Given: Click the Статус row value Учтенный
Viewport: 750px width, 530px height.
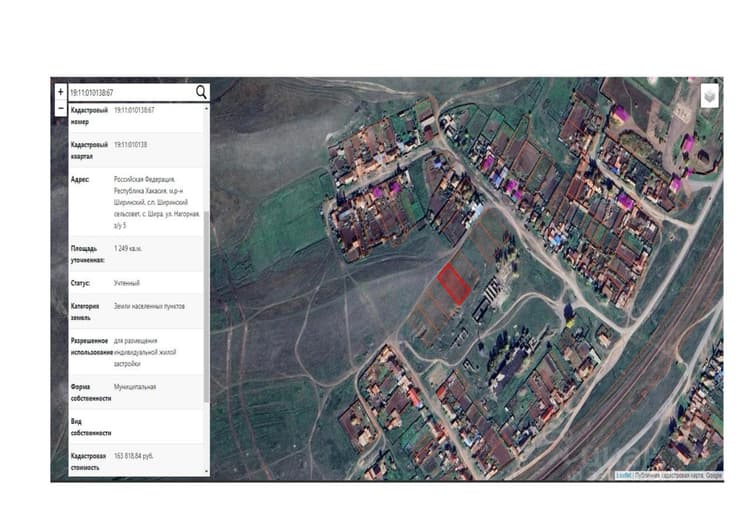Looking at the screenshot, I should (127, 283).
